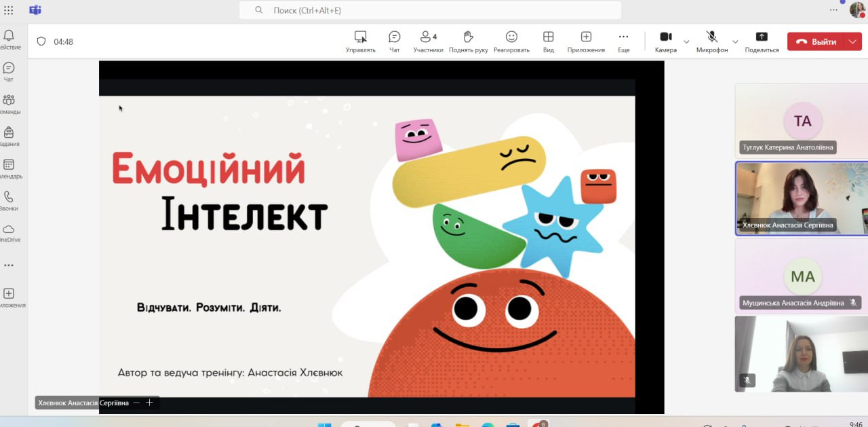The height and width of the screenshot is (427, 868).
Task: Select Хлєвнюк Анастасія Сергіївна video tile
Action: [801, 198]
